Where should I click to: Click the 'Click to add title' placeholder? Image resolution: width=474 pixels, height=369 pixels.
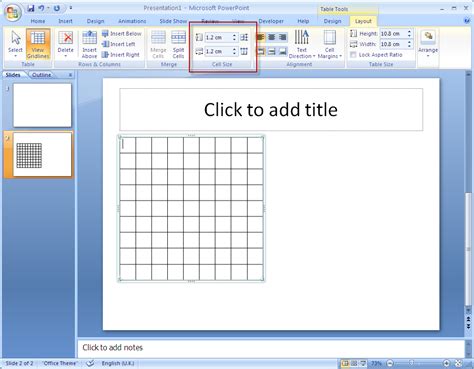[271, 110]
